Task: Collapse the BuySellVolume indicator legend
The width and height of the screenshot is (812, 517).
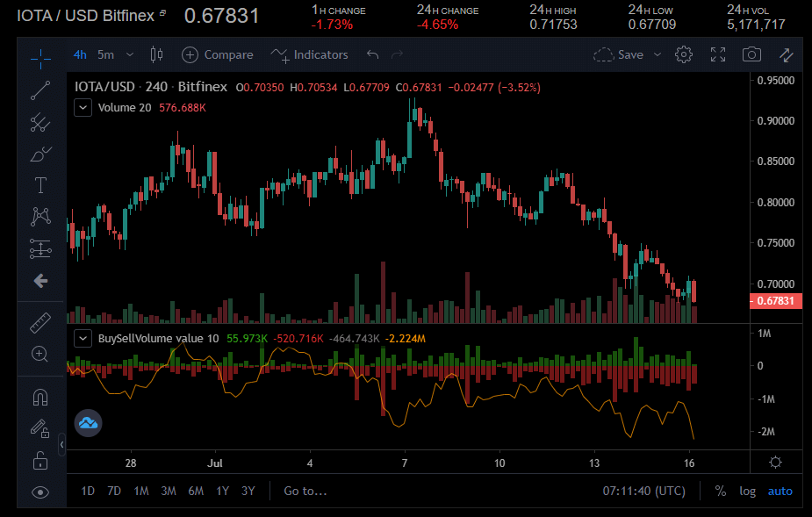Action: click(x=83, y=339)
